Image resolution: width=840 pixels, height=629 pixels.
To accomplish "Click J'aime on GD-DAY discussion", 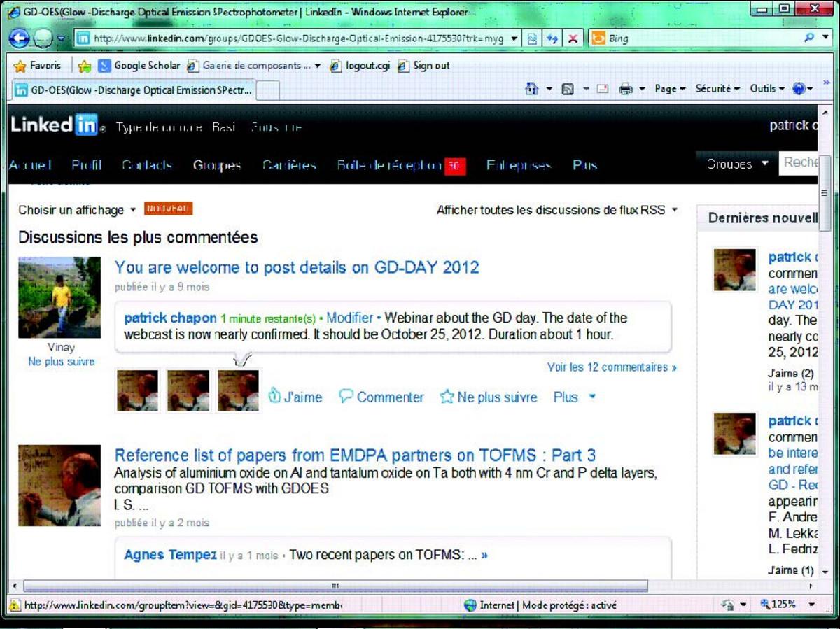I will (295, 397).
